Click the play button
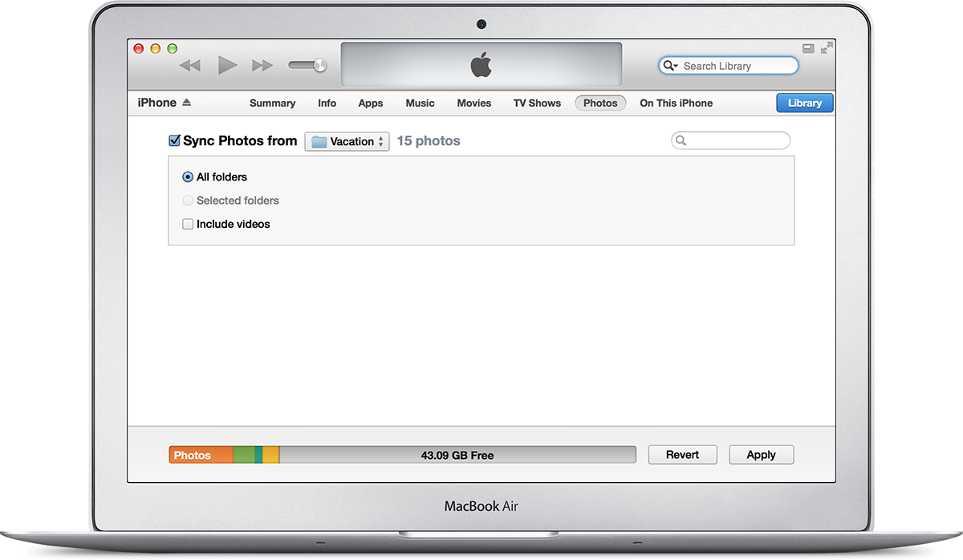 (227, 65)
